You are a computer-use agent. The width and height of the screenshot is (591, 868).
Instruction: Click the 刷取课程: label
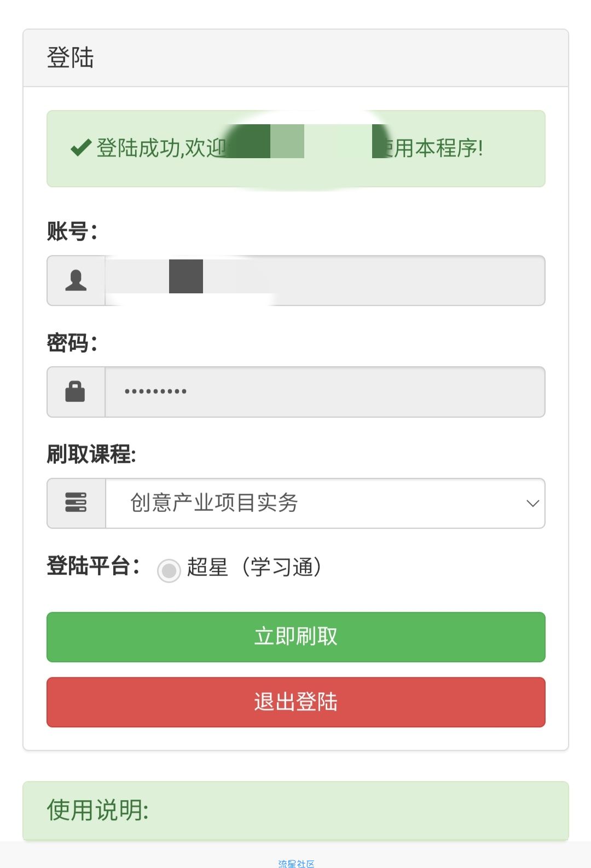(91, 454)
